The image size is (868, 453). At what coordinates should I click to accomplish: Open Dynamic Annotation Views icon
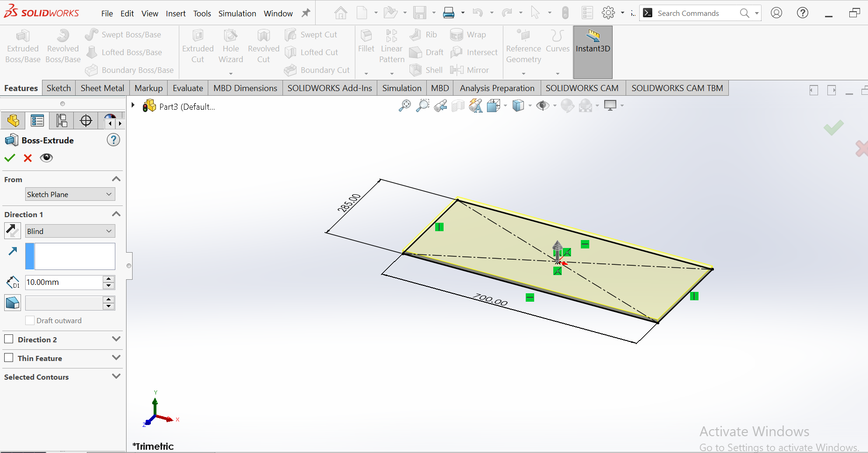[475, 106]
